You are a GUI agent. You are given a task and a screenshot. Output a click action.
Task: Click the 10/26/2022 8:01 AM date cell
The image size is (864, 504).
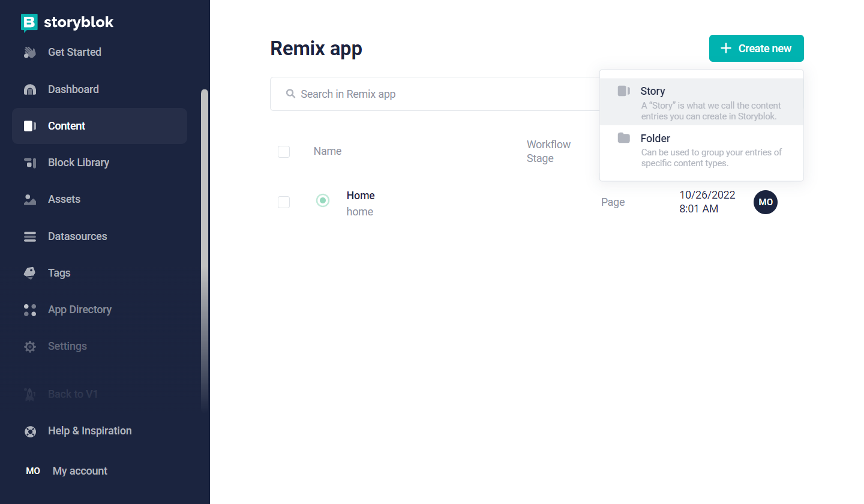coord(707,202)
